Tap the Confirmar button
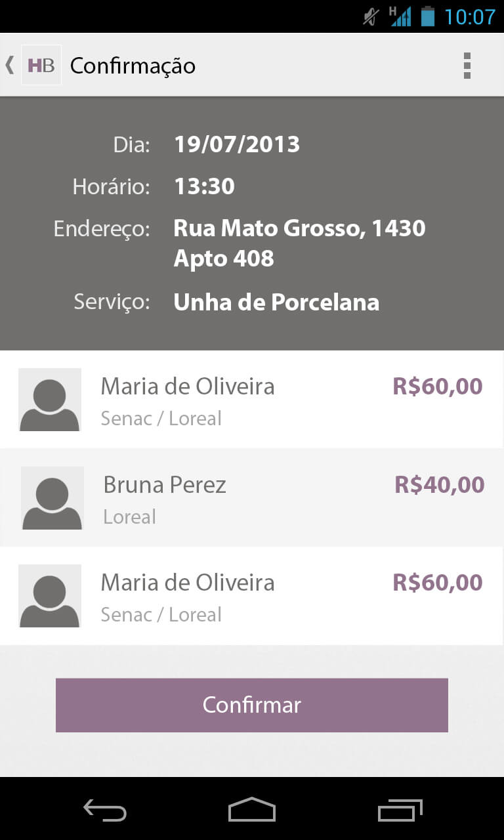Image resolution: width=504 pixels, height=840 pixels. [252, 705]
